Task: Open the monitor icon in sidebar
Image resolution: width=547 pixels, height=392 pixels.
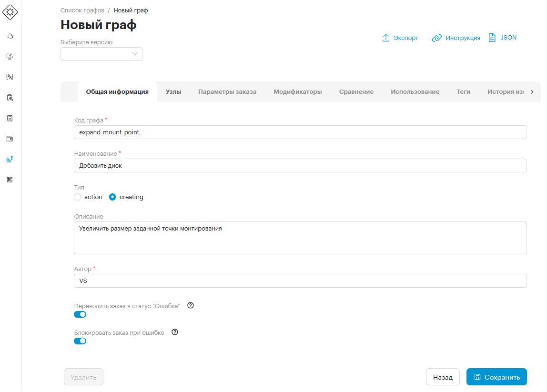Action: click(x=10, y=57)
